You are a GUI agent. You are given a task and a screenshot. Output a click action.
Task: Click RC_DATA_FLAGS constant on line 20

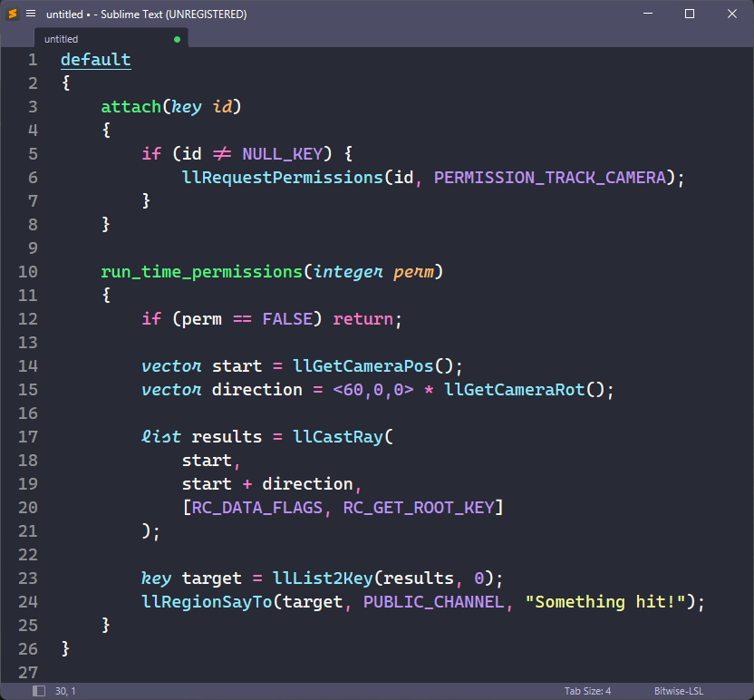coord(257,508)
